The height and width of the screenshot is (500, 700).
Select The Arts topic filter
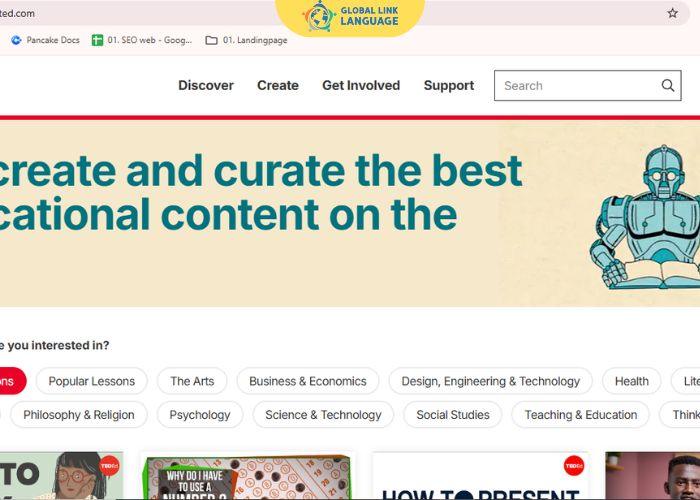click(x=192, y=381)
